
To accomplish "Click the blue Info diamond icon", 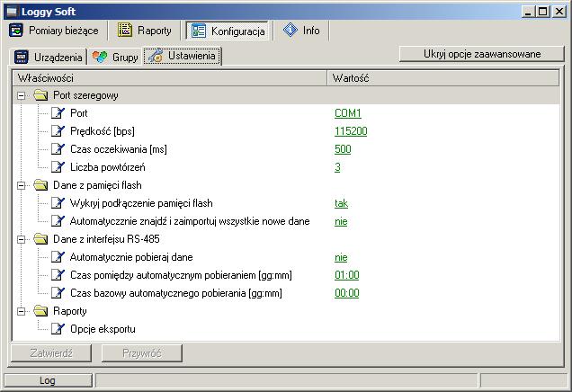I will coord(290,30).
